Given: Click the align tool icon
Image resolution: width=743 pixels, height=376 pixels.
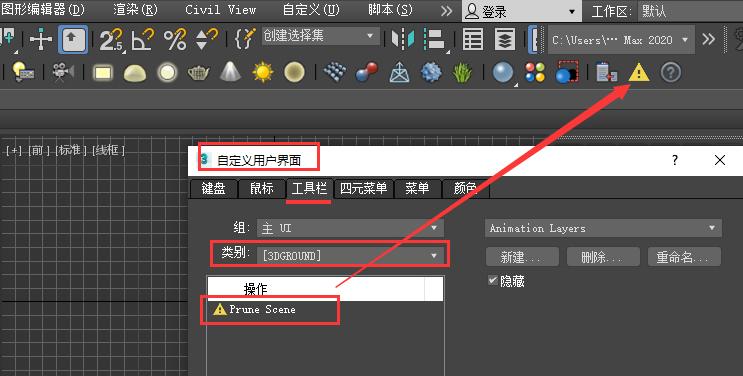Looking at the screenshot, I should (x=434, y=39).
